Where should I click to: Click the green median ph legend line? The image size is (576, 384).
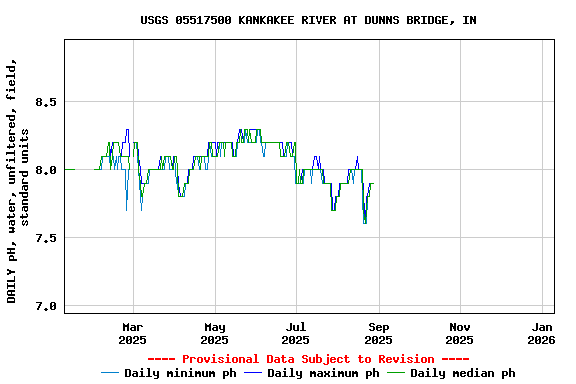coord(396,373)
